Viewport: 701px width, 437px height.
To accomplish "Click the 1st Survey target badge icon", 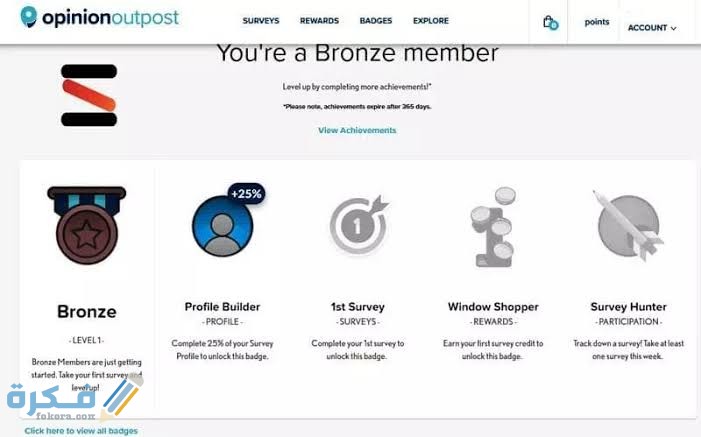I will [358, 225].
